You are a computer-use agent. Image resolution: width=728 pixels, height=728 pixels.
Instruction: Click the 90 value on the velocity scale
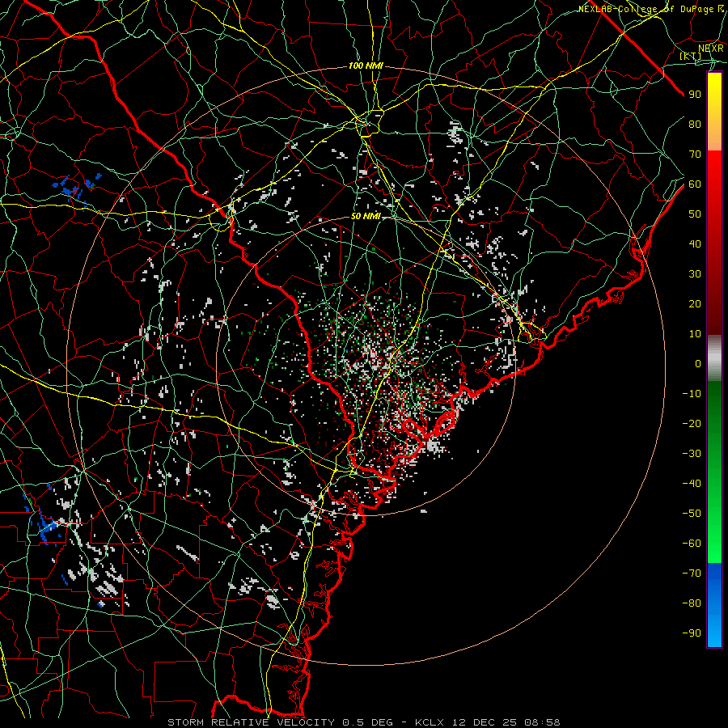[695, 95]
